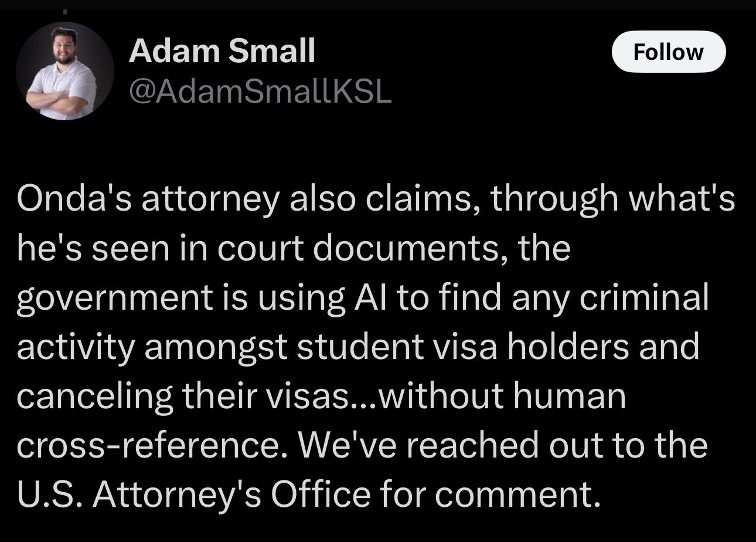Click the Follow button
The width and height of the screenshot is (756, 542).
pyautogui.click(x=669, y=52)
